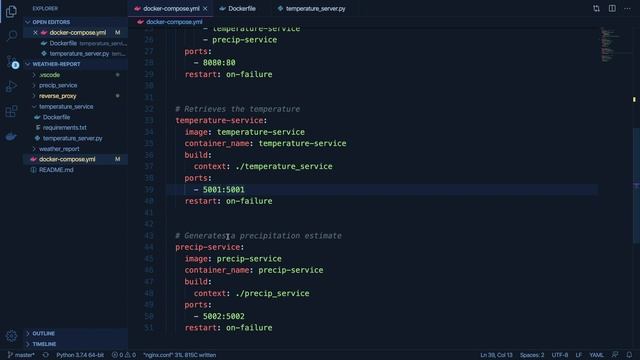This screenshot has height=360, width=640.
Task: Click the './temperature_service' context path
Action: 284,167
